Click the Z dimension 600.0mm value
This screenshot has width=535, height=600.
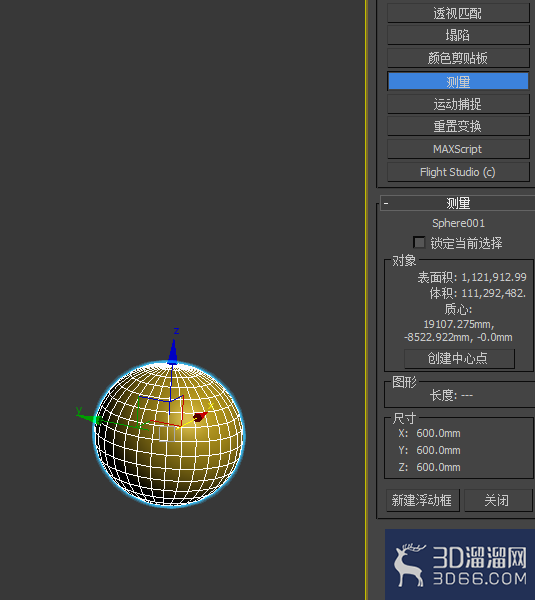point(438,467)
